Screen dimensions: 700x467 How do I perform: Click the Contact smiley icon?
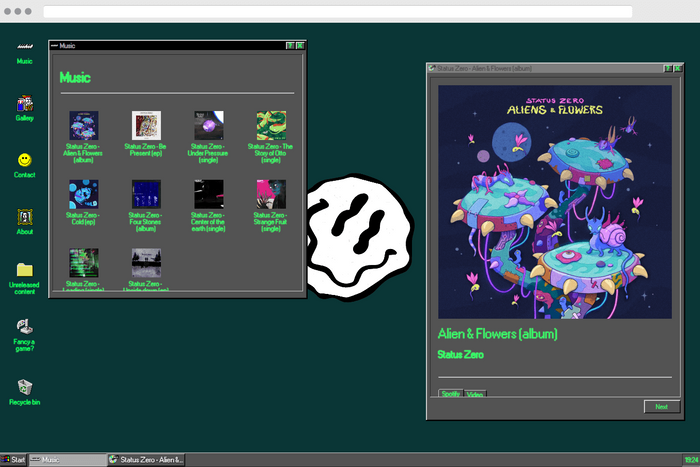click(24, 160)
